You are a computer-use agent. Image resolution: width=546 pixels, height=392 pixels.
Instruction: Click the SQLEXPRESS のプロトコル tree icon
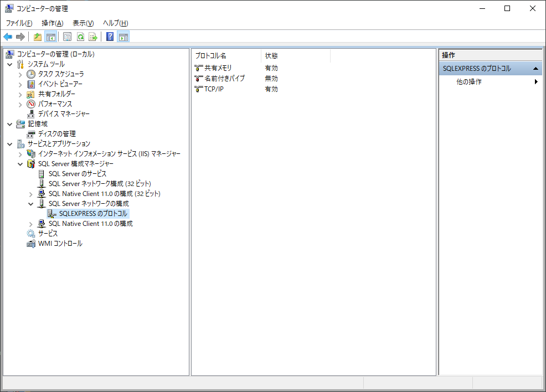point(52,214)
